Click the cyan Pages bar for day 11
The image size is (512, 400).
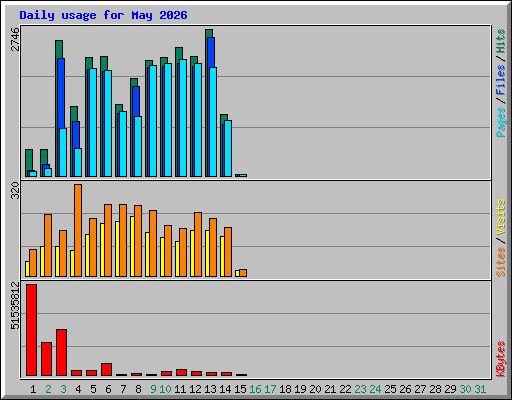pos(183,118)
